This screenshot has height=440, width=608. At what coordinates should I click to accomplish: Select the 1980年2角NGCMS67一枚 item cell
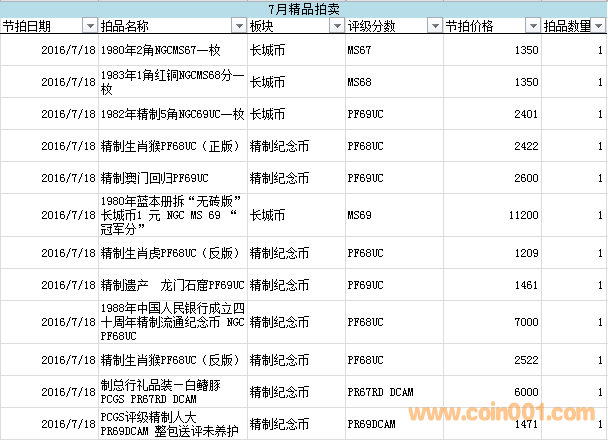click(173, 50)
